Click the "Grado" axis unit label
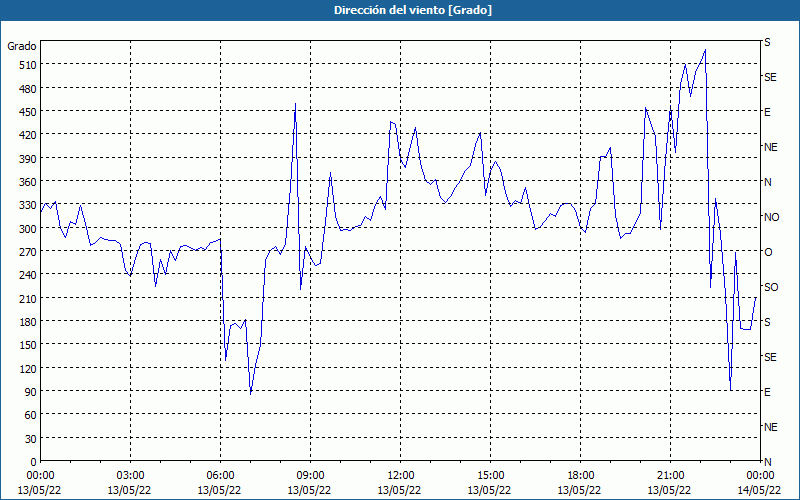Screen dimensions: 800x500 22,46
